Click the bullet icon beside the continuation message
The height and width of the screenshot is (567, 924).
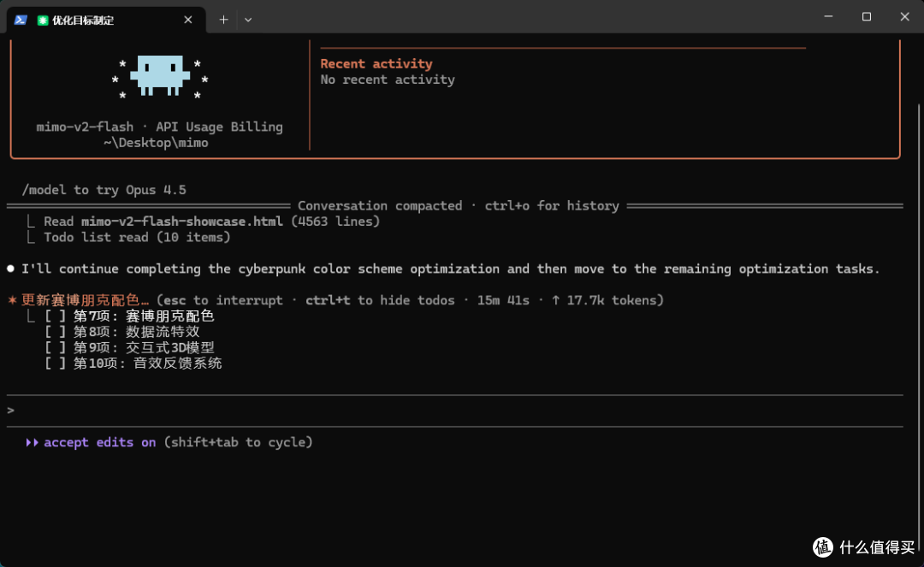tap(9, 268)
